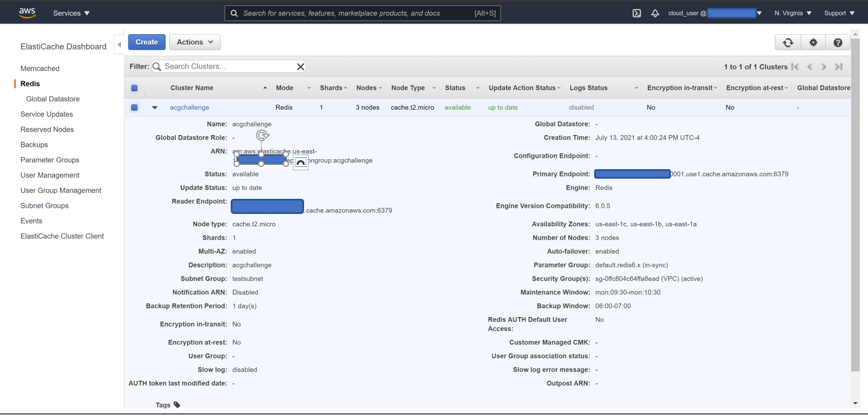868x415 pixels.
Task: Open the acgchallenge cluster link
Action: (189, 108)
